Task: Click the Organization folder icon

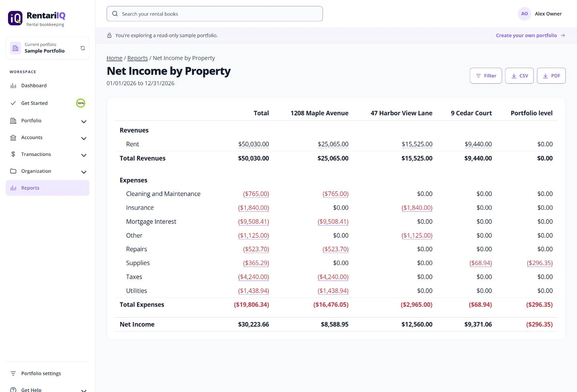Action: [x=13, y=171]
